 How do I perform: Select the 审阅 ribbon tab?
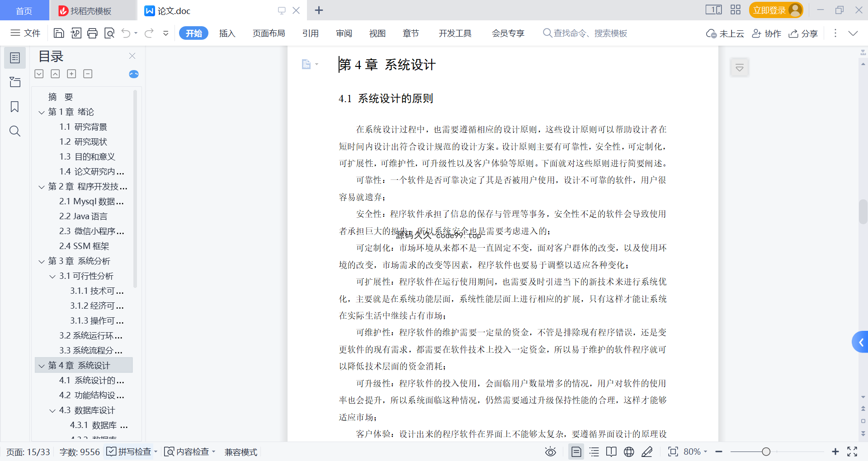(x=344, y=33)
